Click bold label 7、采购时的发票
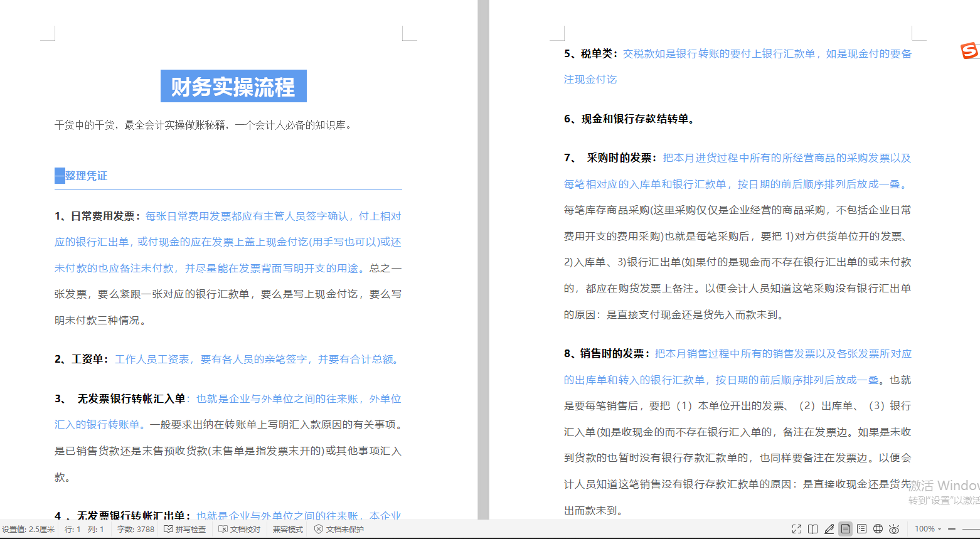The height and width of the screenshot is (539, 980). (610, 158)
